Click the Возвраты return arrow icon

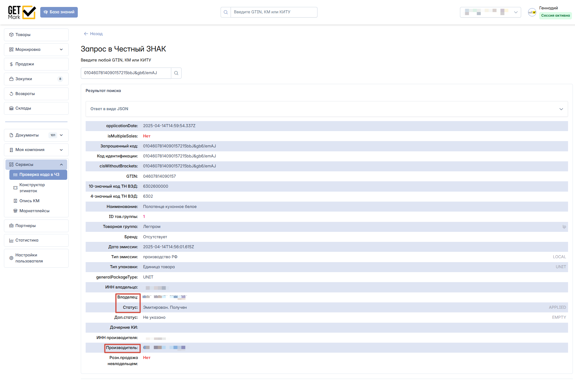click(x=11, y=94)
